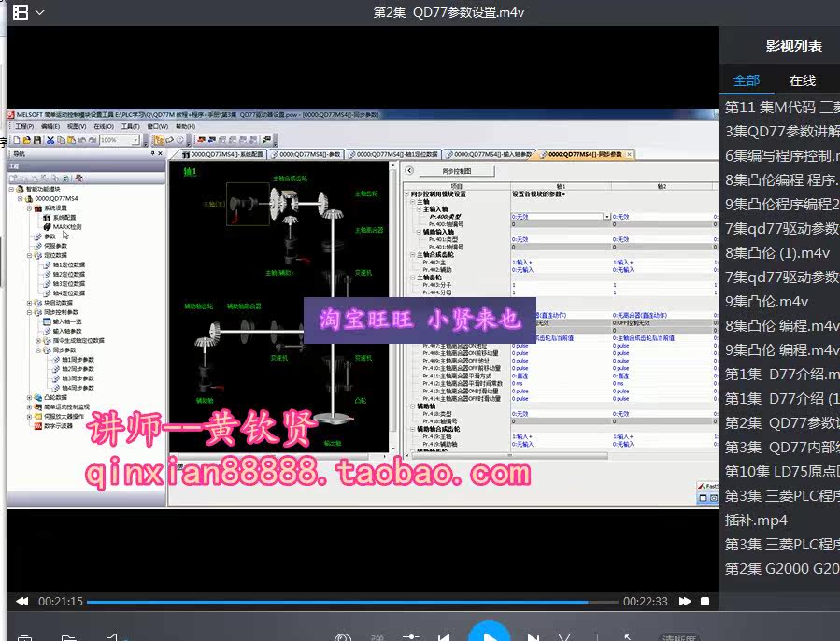This screenshot has height=641, width=840.
Task: Click the open-folder icon in player bar
Action: click(68, 638)
